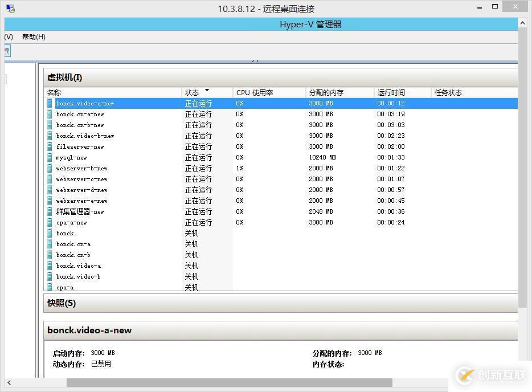Image resolution: width=532 pixels, height=392 pixels.
Task: Select the powered-off bonck.cn-b machine
Action: tap(281, 255)
